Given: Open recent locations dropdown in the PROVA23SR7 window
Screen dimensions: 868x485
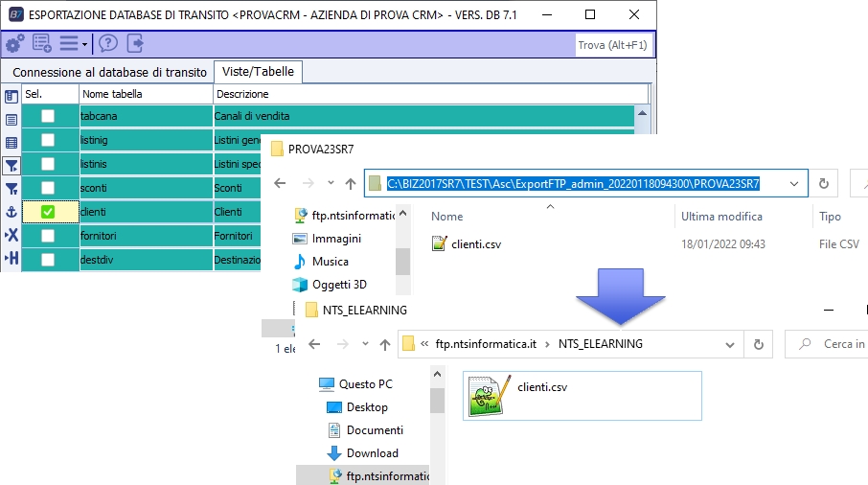Looking at the screenshot, I should pyautogui.click(x=331, y=183).
